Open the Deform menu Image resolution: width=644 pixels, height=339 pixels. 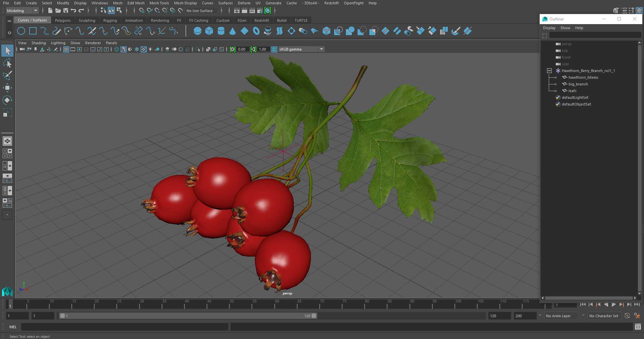click(244, 3)
